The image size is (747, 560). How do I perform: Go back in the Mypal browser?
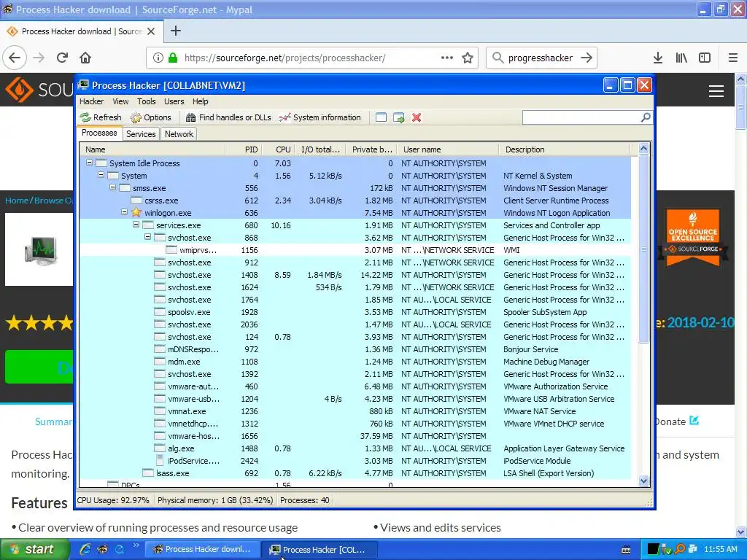(x=15, y=58)
